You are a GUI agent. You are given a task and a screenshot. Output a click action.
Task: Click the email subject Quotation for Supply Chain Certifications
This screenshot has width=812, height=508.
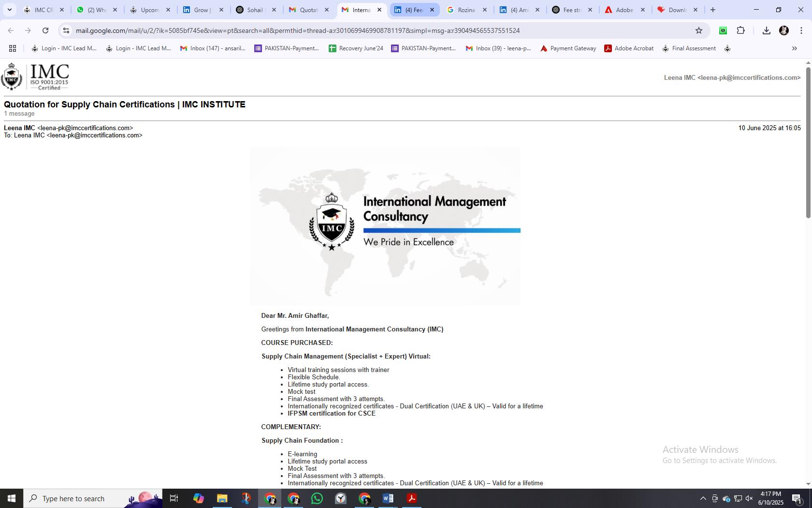125,105
